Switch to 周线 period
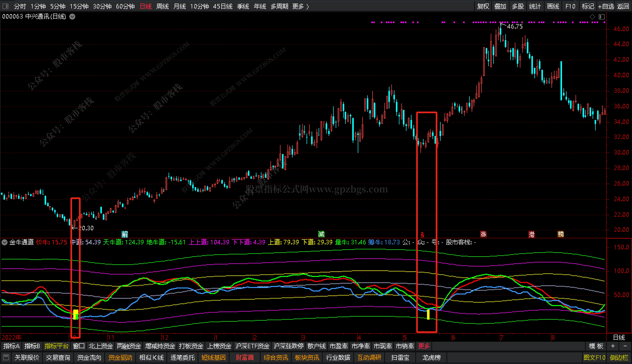The width and height of the screenshot is (632, 364). click(163, 6)
